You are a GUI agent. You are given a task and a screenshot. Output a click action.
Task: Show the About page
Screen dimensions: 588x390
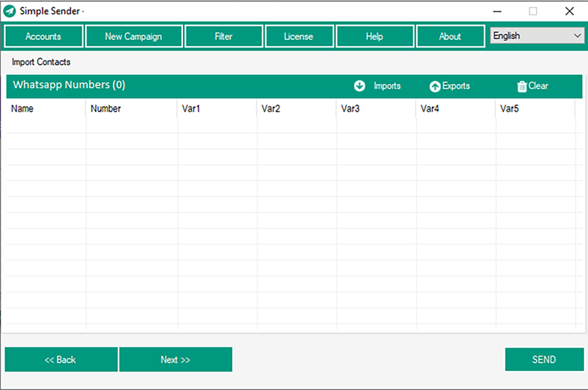pyautogui.click(x=450, y=36)
